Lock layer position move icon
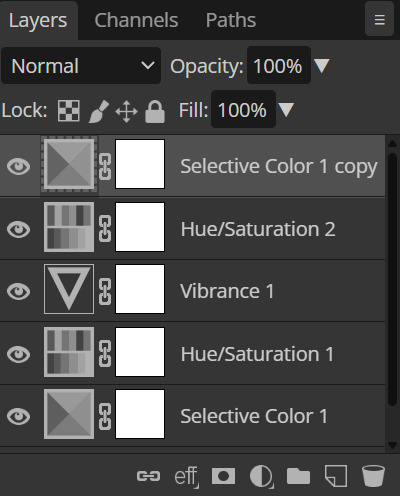The image size is (400, 496). click(126, 111)
